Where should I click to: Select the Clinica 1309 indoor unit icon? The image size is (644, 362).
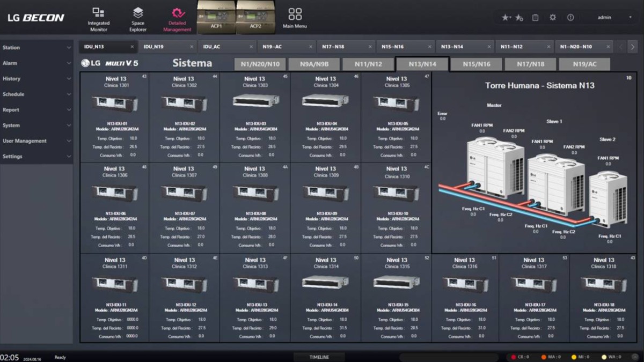326,193
